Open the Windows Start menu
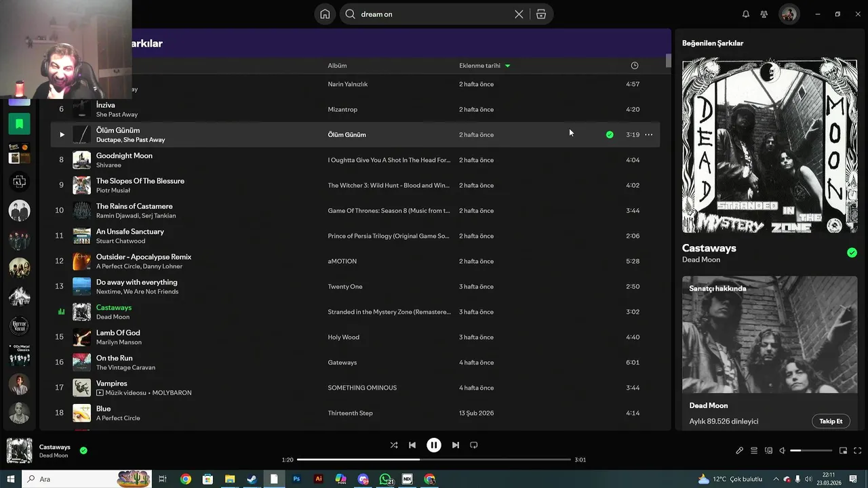The image size is (868, 488). (10, 479)
